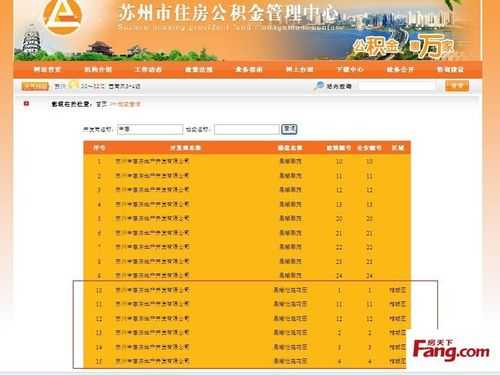This screenshot has height=375, width=500.
Task: Open the 网站首页 navigation menu item
Action: click(x=47, y=69)
